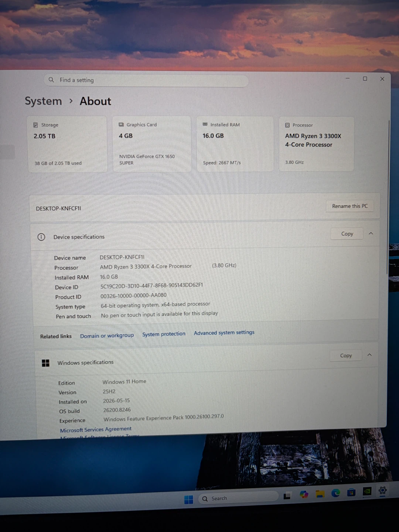Focus the Find a setting search box
Image resolution: width=399 pixels, height=532 pixels.
146,81
